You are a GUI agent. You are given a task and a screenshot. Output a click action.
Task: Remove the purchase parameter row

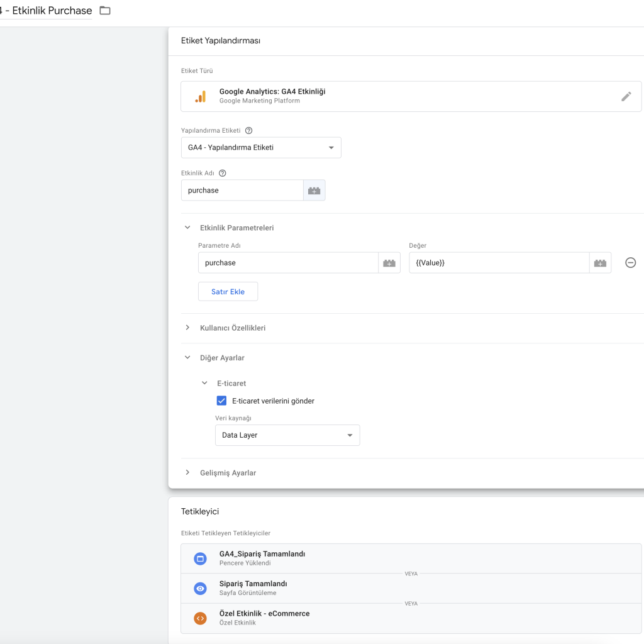click(x=630, y=263)
